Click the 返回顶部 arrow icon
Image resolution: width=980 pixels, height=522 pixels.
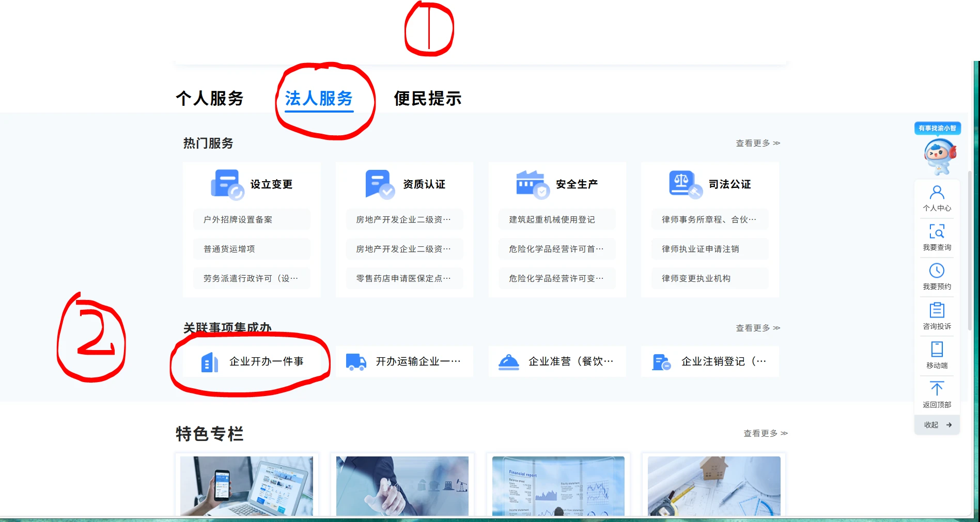click(937, 389)
